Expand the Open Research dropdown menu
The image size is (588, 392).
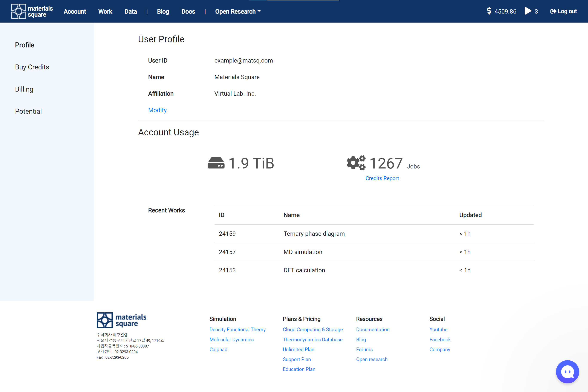(238, 12)
